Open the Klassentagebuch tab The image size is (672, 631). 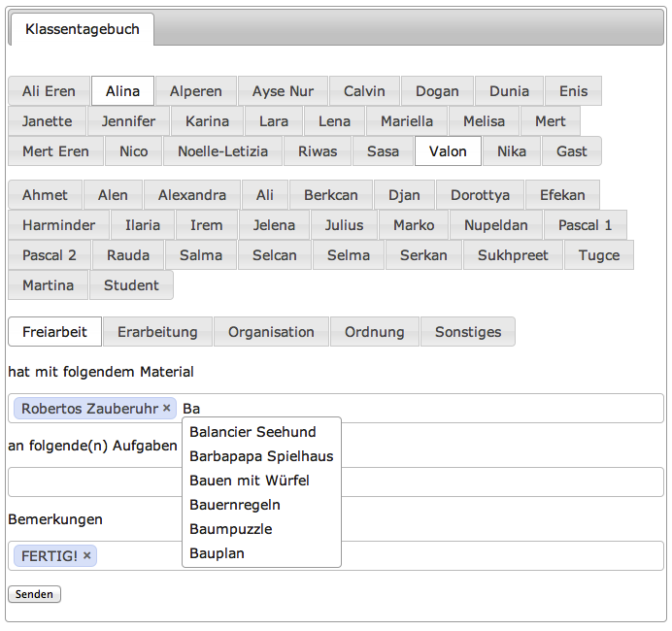(83, 29)
